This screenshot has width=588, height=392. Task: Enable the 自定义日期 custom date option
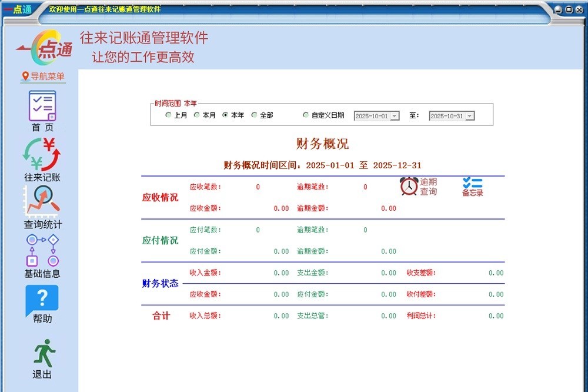[x=306, y=115]
